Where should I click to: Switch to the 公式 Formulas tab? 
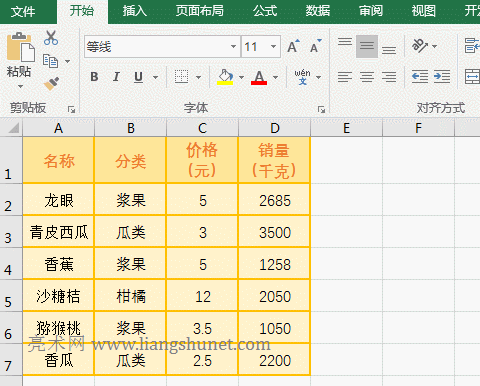(265, 11)
